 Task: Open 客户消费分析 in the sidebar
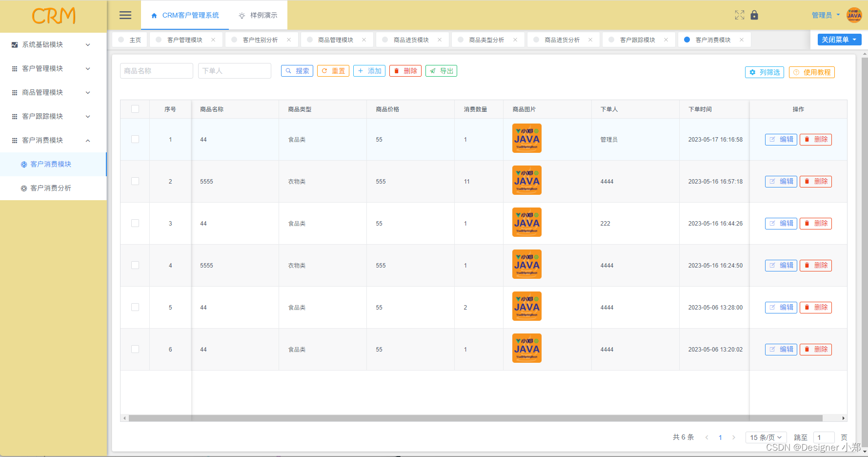[x=53, y=188]
